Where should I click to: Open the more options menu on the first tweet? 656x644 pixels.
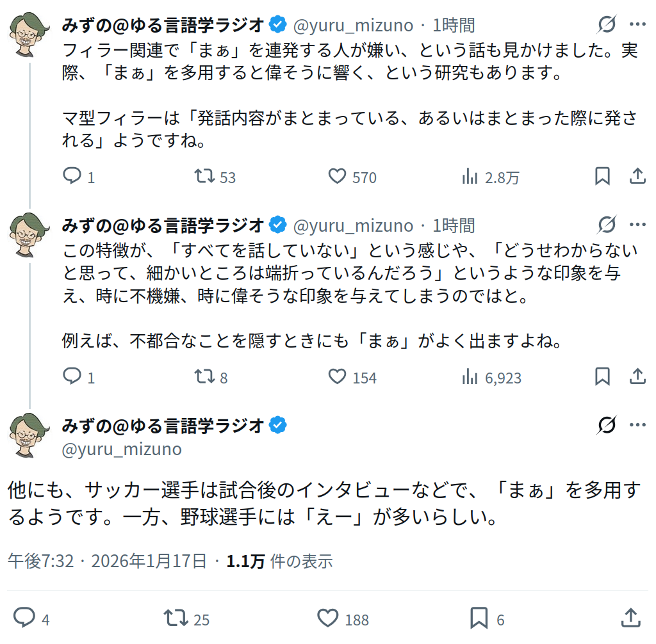(x=637, y=25)
